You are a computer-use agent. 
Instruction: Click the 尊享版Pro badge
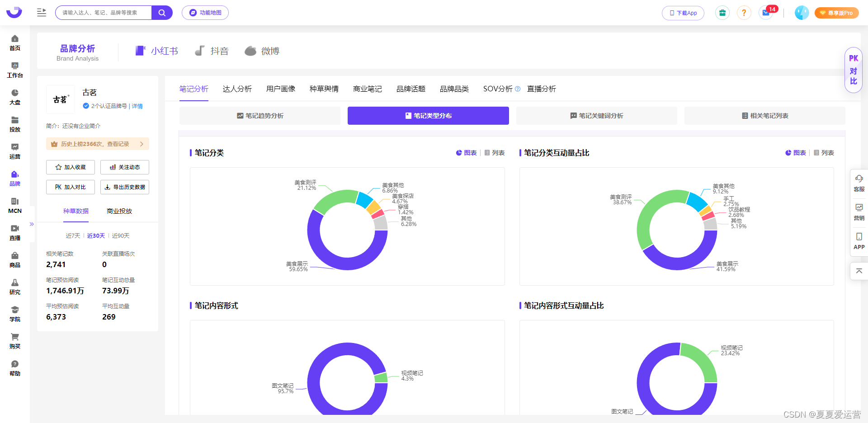pos(836,13)
